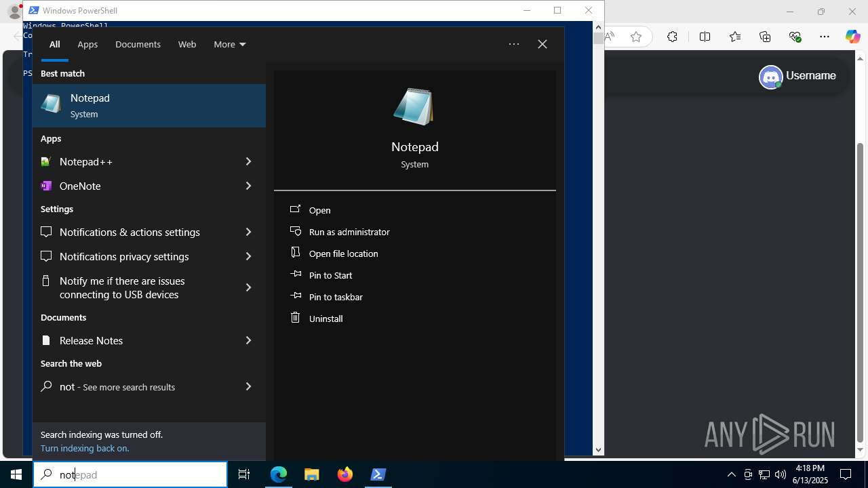This screenshot has height=488, width=868.
Task: Choose Open in the Notepad preview
Action: click(x=320, y=210)
